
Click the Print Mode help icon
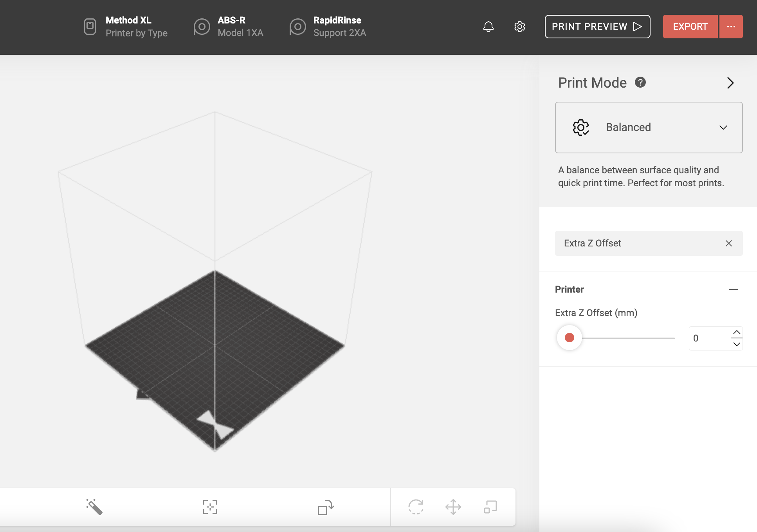(640, 82)
